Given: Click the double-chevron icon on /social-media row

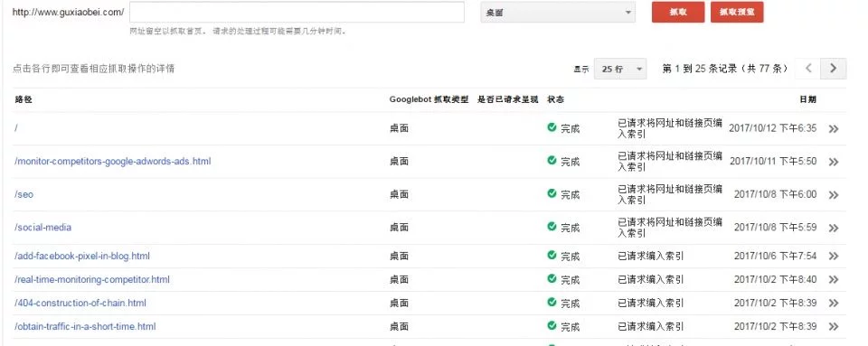Looking at the screenshot, I should click(833, 228).
